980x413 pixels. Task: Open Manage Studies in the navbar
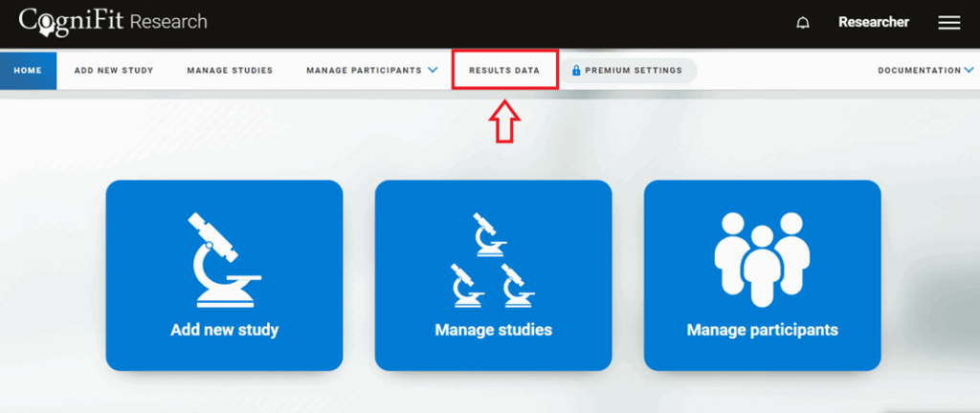click(230, 71)
